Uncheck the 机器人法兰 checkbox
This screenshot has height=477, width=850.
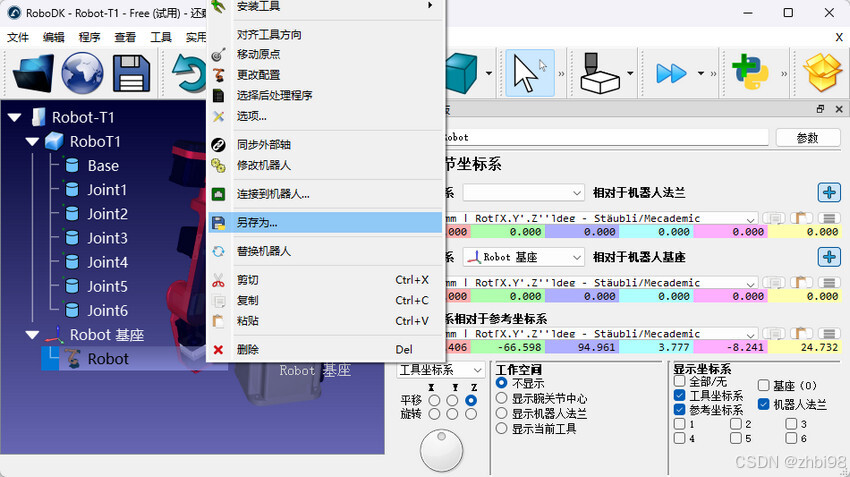pos(763,404)
